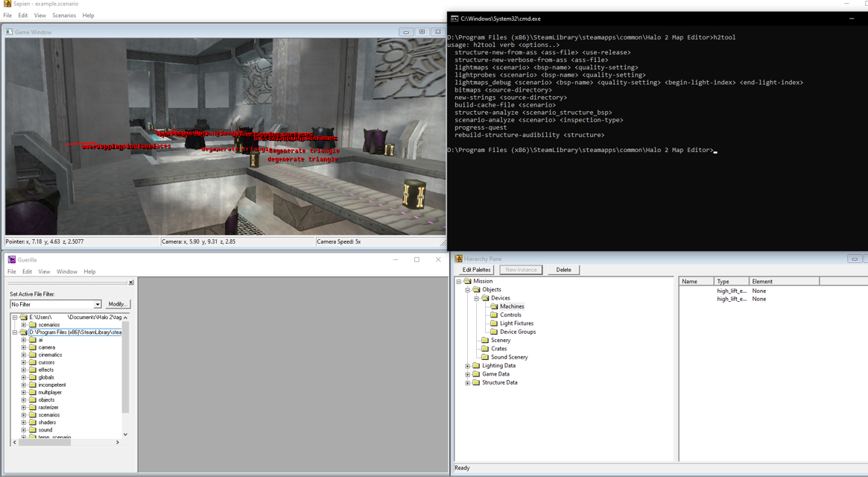Open Guerilla's Window menu

(67, 271)
